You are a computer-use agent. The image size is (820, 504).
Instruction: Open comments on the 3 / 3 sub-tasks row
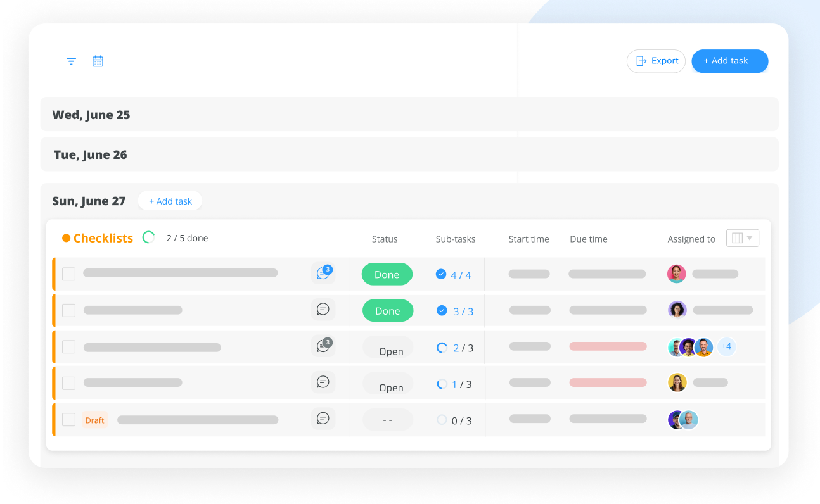pos(323,310)
